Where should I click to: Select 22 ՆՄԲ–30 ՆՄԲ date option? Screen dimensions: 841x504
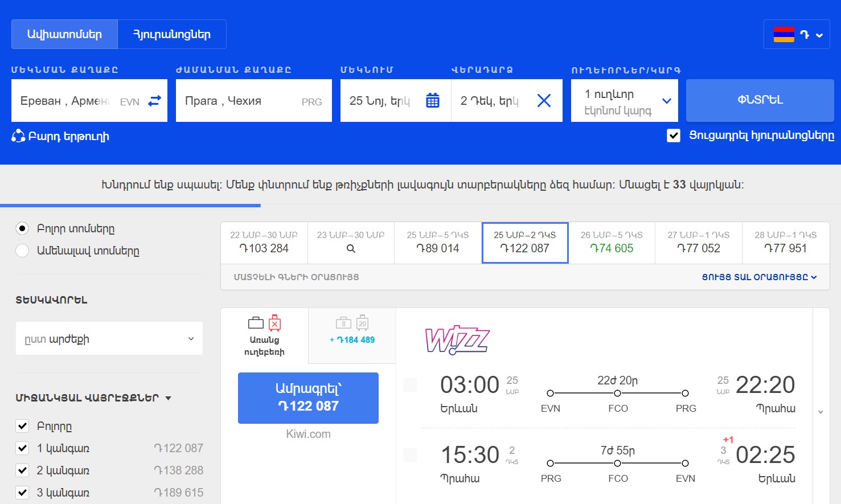click(264, 243)
